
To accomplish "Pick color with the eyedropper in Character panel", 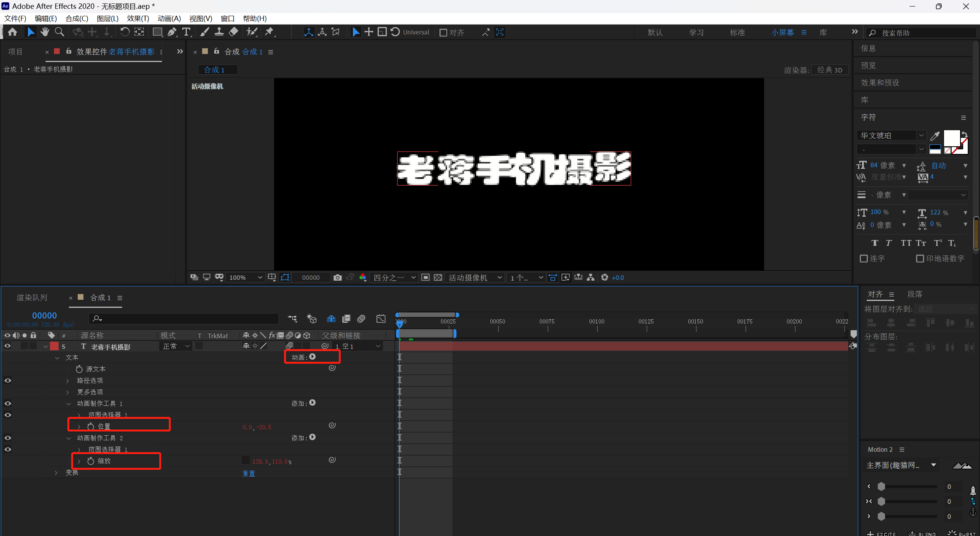I will (x=935, y=136).
